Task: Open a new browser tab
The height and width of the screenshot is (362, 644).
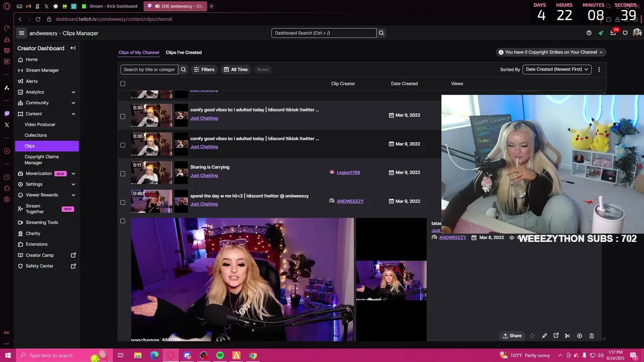Action: [x=211, y=6]
